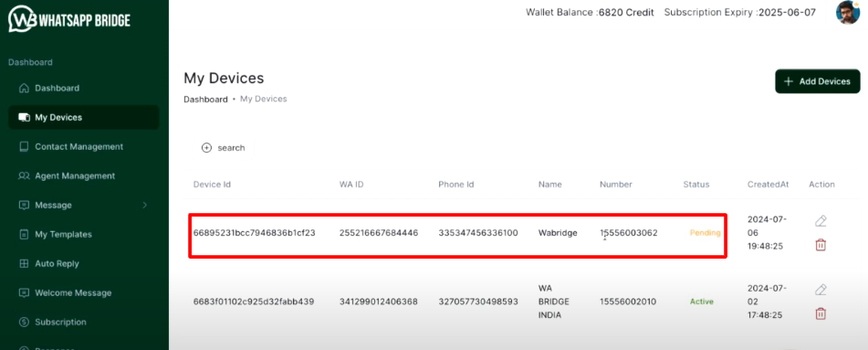Click number 15556003062
Screen dimensions: 868x350
pyautogui.click(x=628, y=233)
